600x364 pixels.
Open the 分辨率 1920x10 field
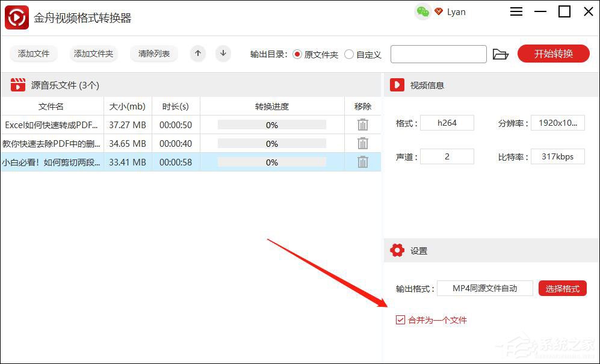[x=557, y=122]
